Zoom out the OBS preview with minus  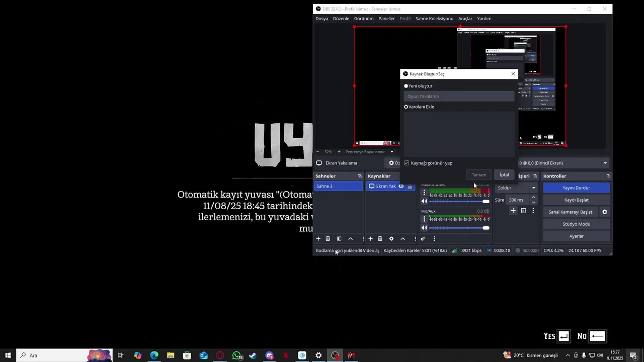(x=317, y=152)
